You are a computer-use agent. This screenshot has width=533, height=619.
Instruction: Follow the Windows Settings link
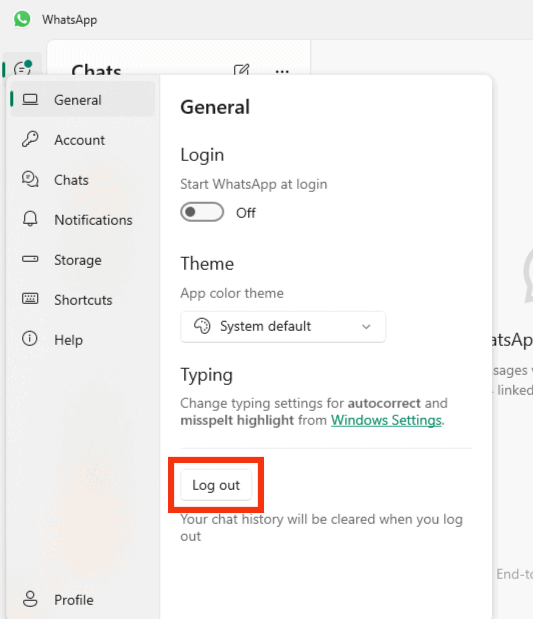pos(386,420)
